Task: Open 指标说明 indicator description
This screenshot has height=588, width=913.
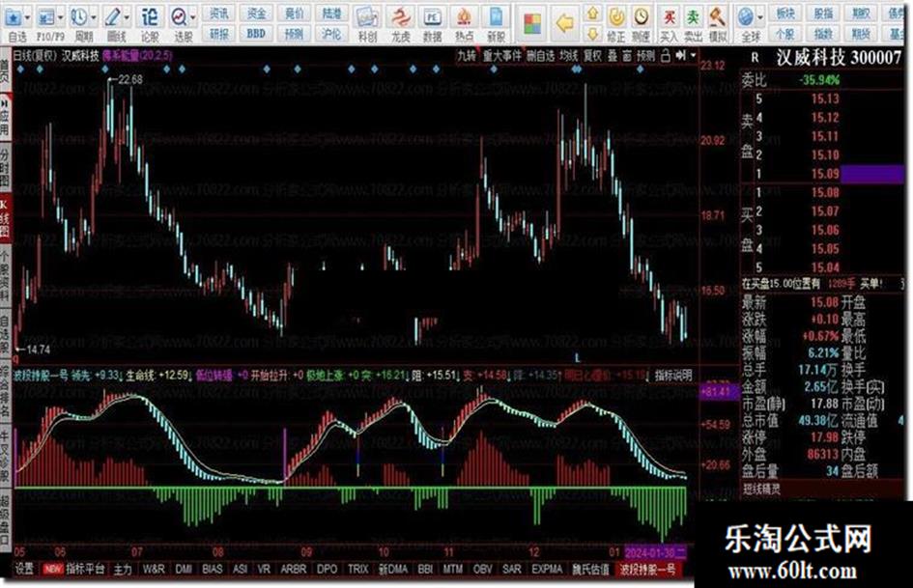Action: point(673,376)
